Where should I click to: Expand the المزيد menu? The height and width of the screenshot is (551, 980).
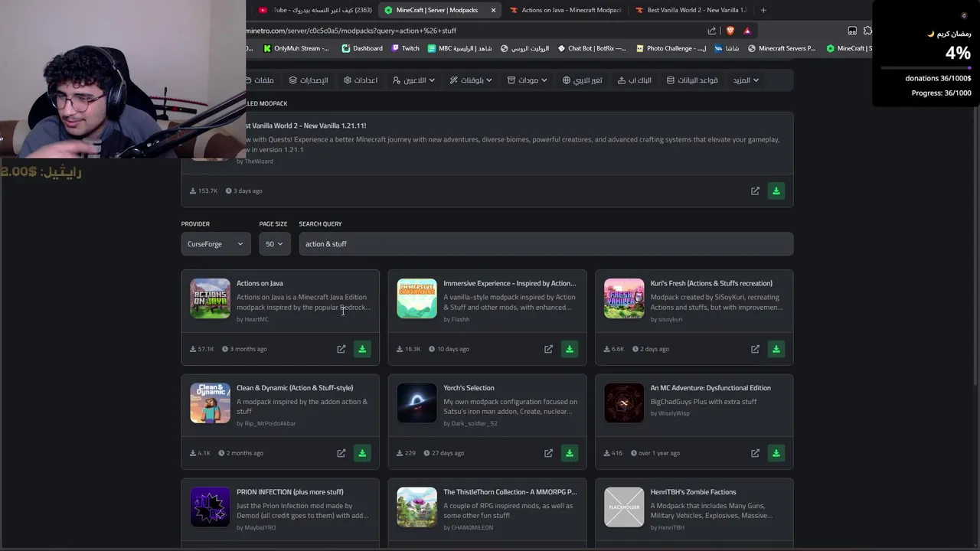(x=746, y=80)
